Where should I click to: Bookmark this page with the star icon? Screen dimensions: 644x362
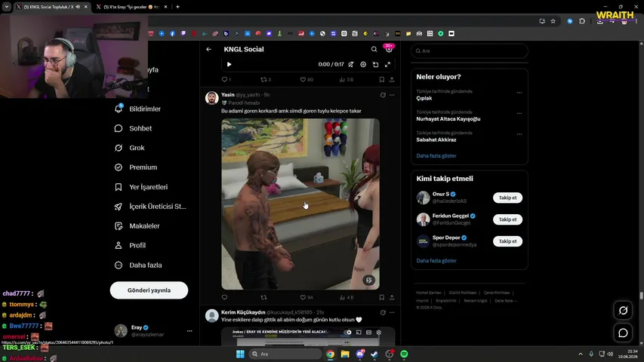553,21
